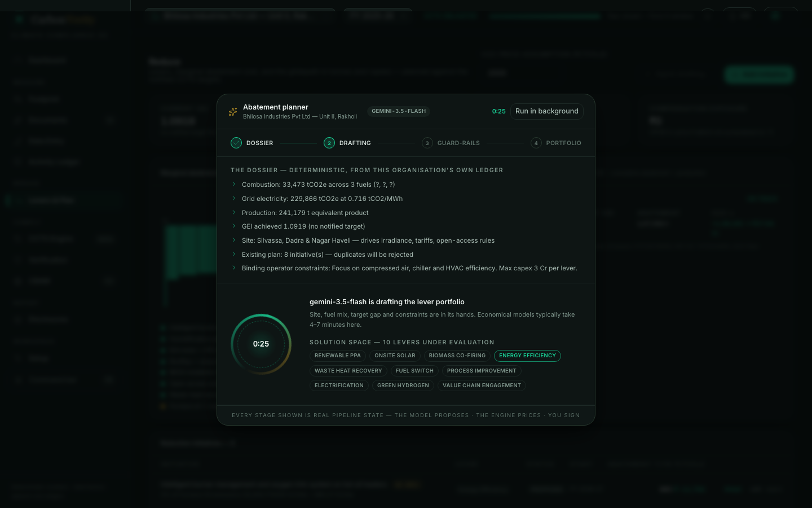This screenshot has width=812, height=508.
Task: Click the Electrification lever chip
Action: pyautogui.click(x=339, y=386)
